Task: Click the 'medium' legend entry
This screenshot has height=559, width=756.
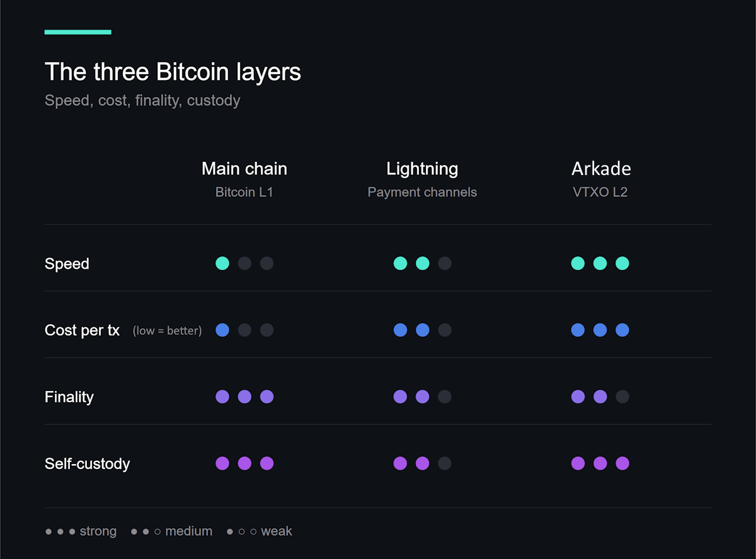Action: pos(171,531)
